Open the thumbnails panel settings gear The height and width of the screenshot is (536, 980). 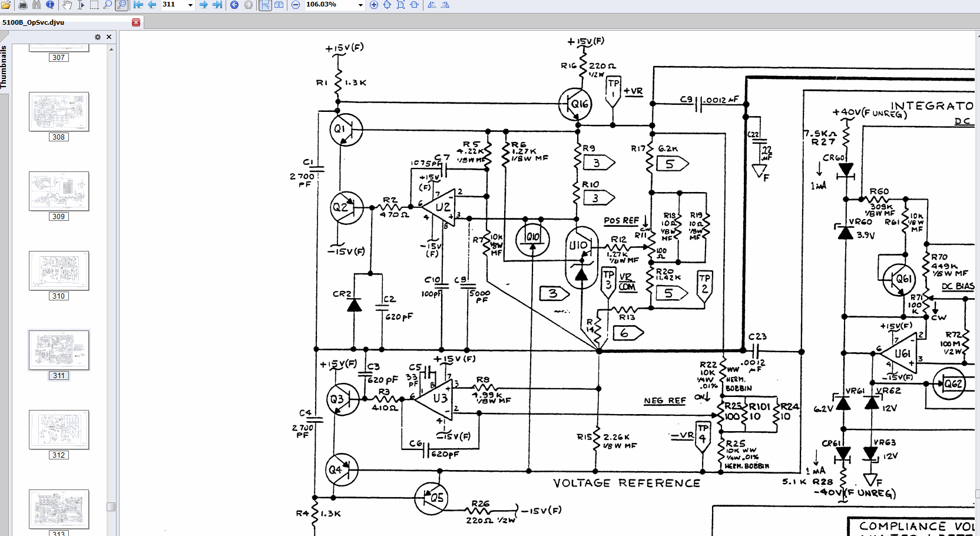click(x=98, y=37)
